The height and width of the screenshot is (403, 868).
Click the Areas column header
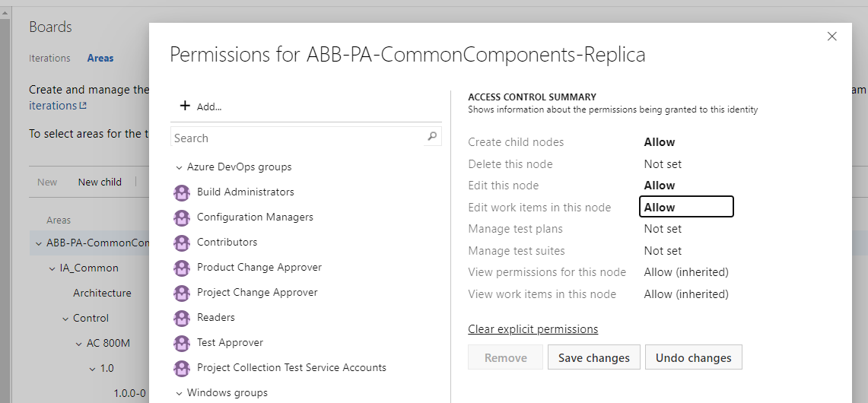pyautogui.click(x=59, y=221)
